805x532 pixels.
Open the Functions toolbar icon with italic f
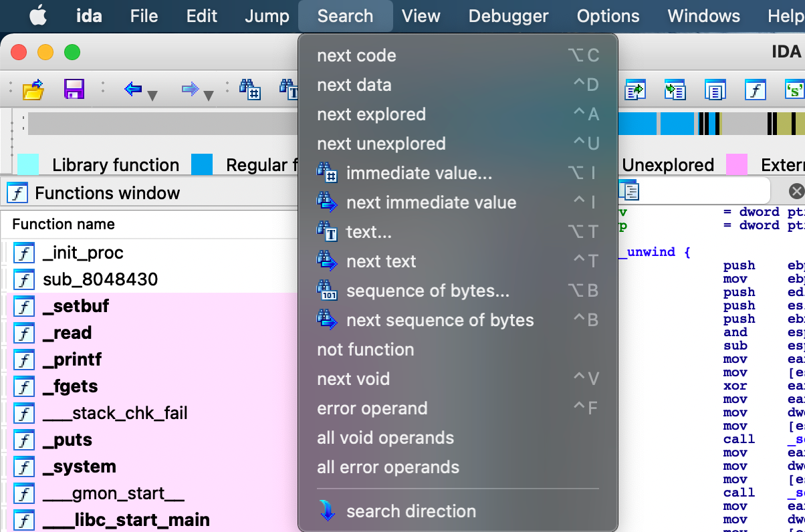click(756, 89)
